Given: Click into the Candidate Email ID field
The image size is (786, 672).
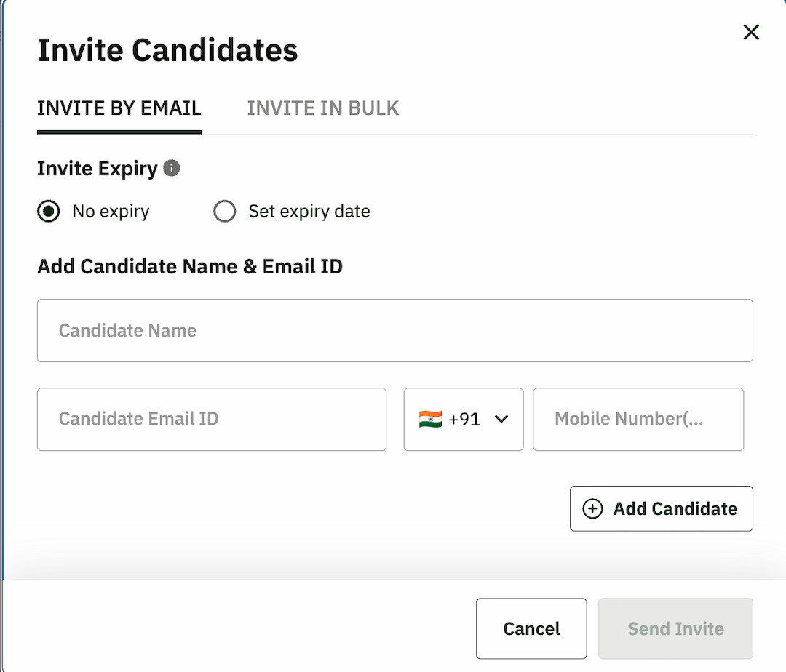Looking at the screenshot, I should click(211, 419).
